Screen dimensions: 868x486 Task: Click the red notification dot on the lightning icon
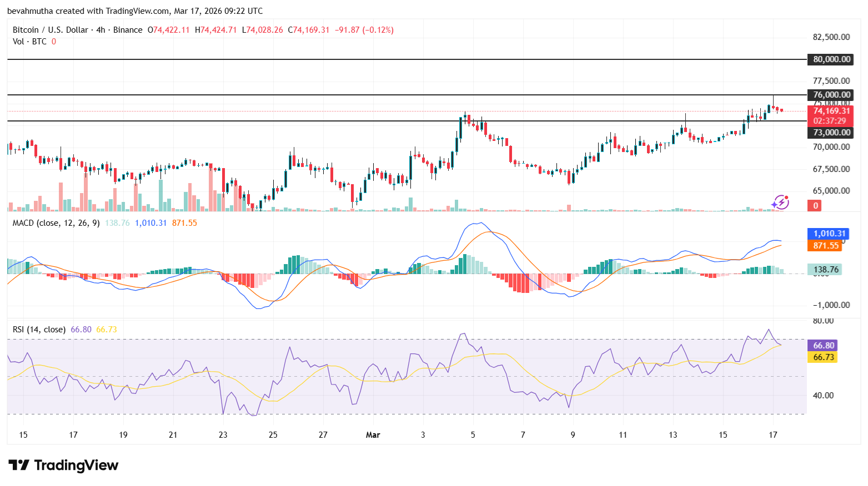786,198
